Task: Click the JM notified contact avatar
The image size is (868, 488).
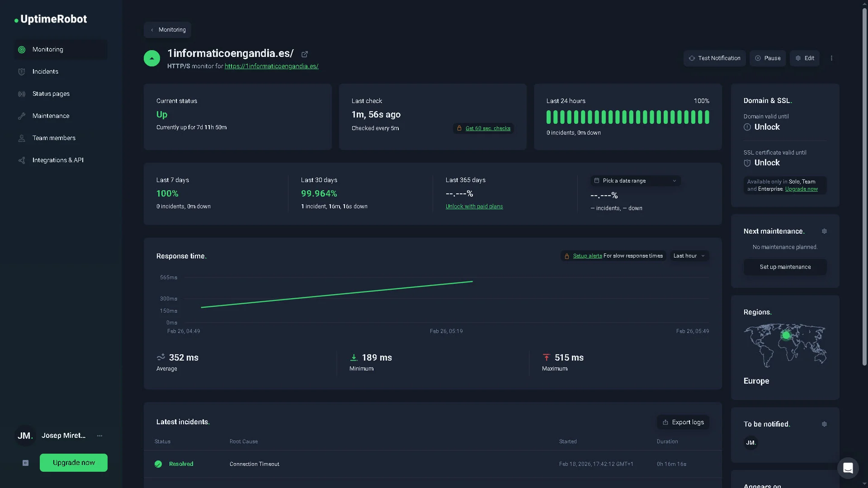Action: (751, 443)
